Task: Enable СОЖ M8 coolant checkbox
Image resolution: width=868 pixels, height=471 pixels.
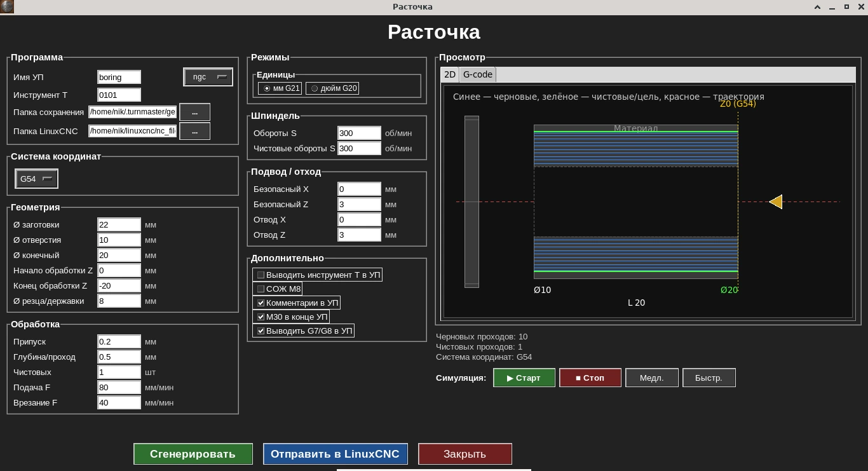Action: click(x=278, y=289)
